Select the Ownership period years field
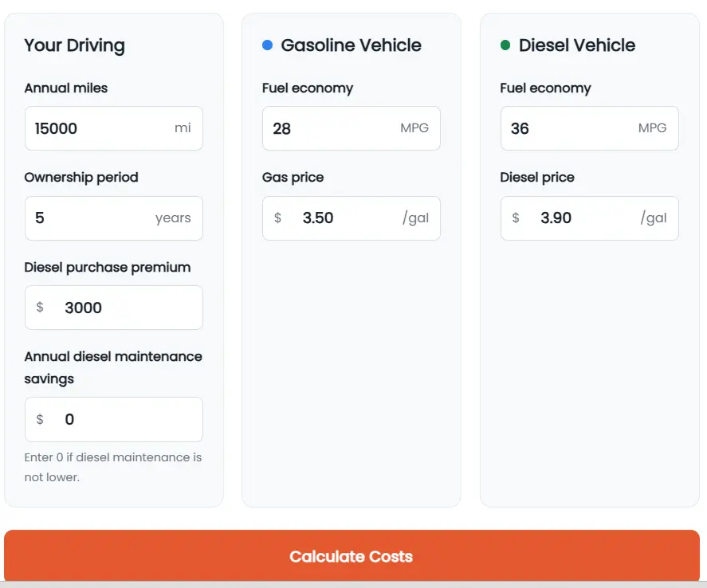 (114, 218)
